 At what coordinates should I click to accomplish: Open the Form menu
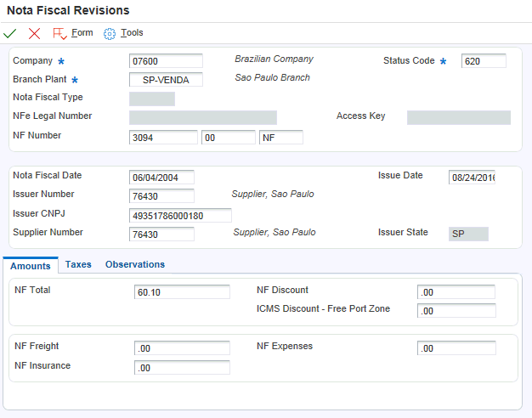tap(82, 33)
